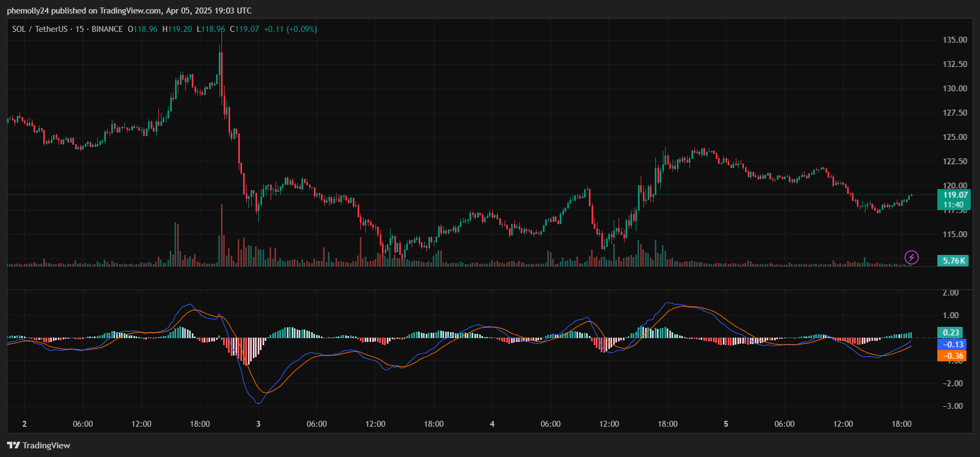Click the orange signal value -0.36 label
Screen dimensions: 980x457
pyautogui.click(x=952, y=356)
